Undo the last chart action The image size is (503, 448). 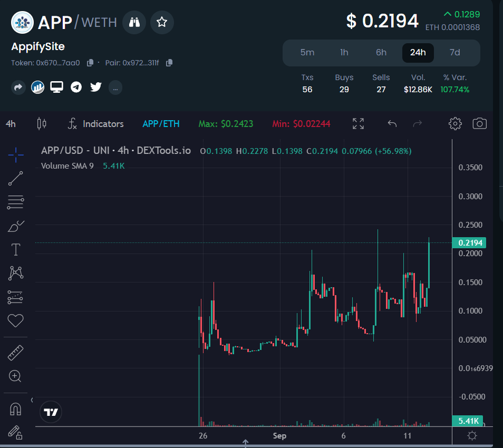pyautogui.click(x=392, y=124)
